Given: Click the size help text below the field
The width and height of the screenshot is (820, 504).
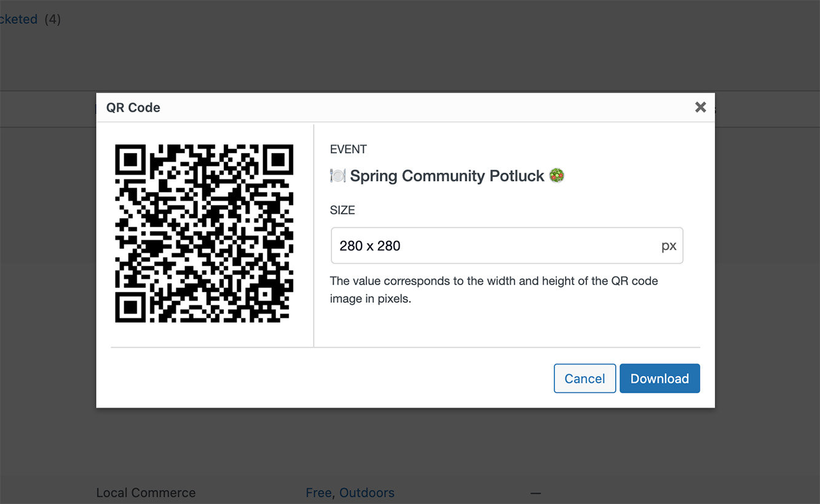Looking at the screenshot, I should tap(494, 290).
